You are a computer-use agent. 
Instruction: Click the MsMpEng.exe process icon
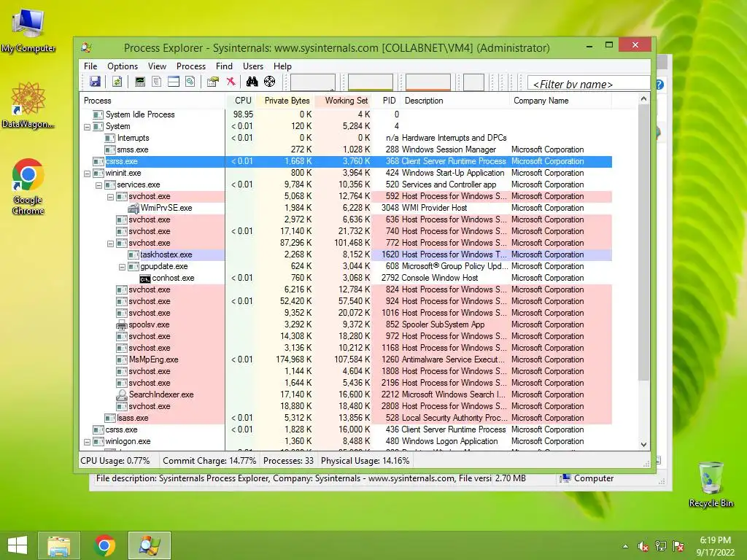point(122,359)
